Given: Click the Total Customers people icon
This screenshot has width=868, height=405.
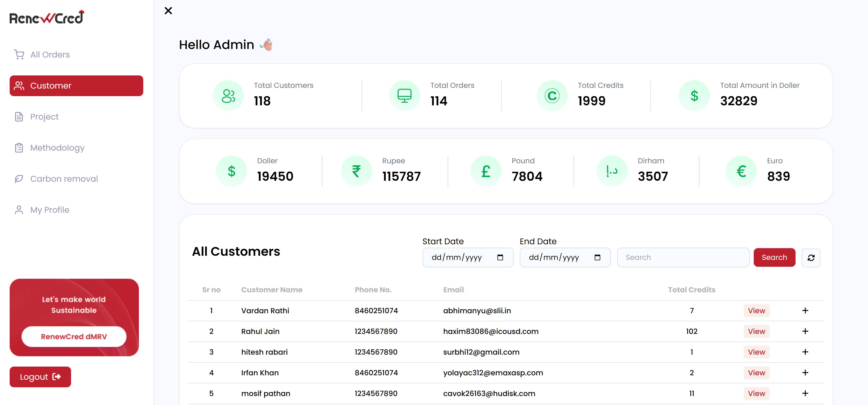Looking at the screenshot, I should point(228,96).
